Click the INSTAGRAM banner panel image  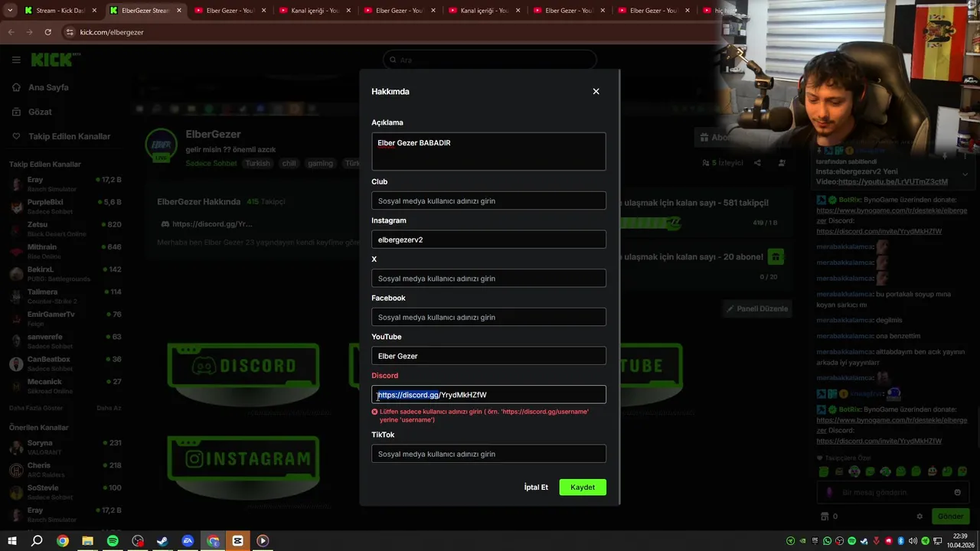243,458
